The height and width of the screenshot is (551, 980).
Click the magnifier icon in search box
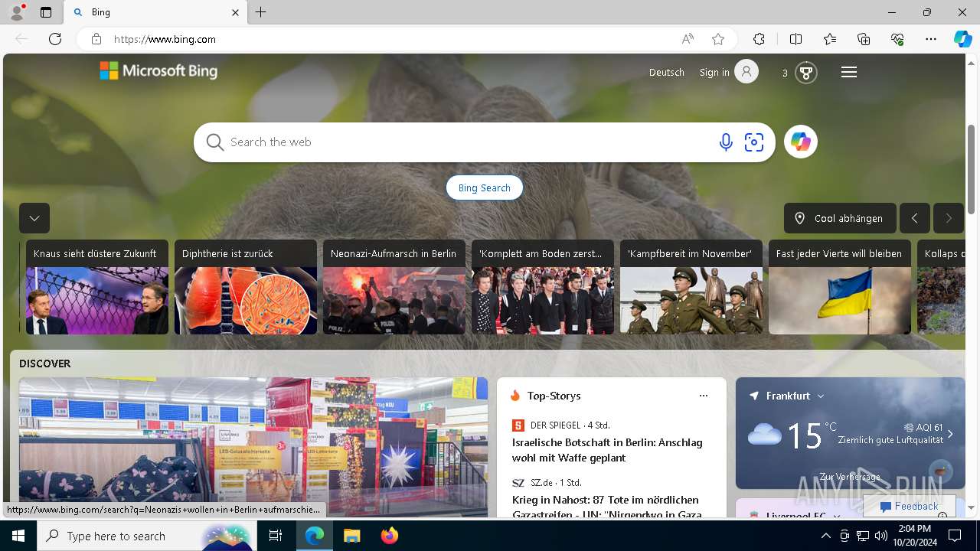click(215, 142)
